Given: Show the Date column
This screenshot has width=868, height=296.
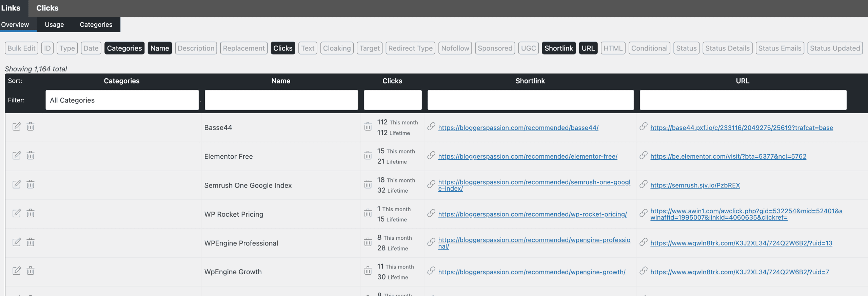Looking at the screenshot, I should click(91, 48).
